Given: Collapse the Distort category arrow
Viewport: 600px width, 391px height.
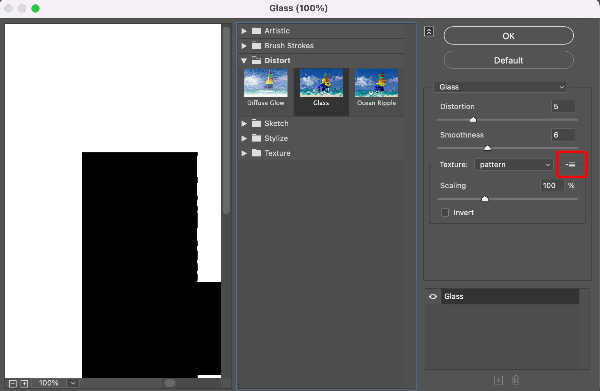Looking at the screenshot, I should pos(244,60).
